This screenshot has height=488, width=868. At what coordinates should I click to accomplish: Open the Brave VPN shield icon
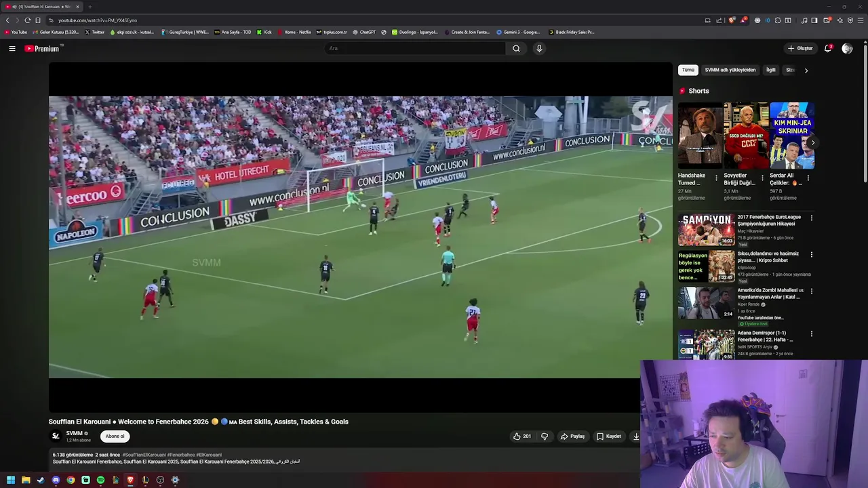850,20
